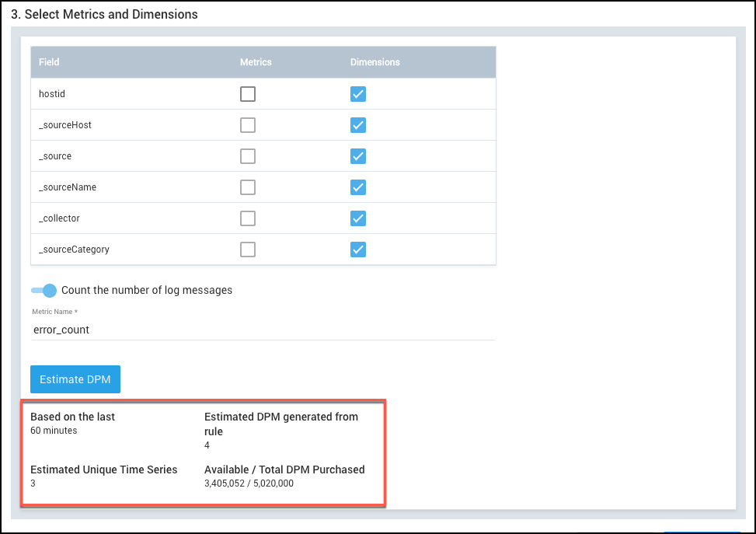Enable the Metrics checkbox for _sourceHost
Viewport: 756px width, 534px height.
tap(247, 125)
